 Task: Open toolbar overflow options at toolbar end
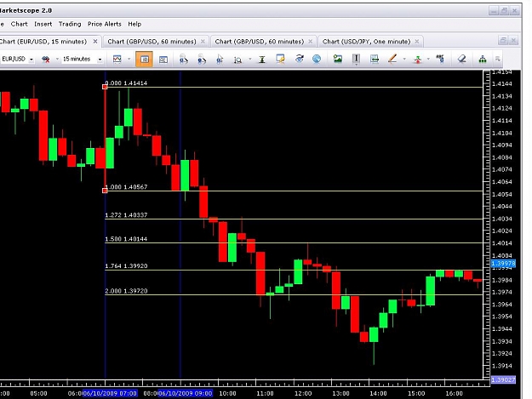498,59
